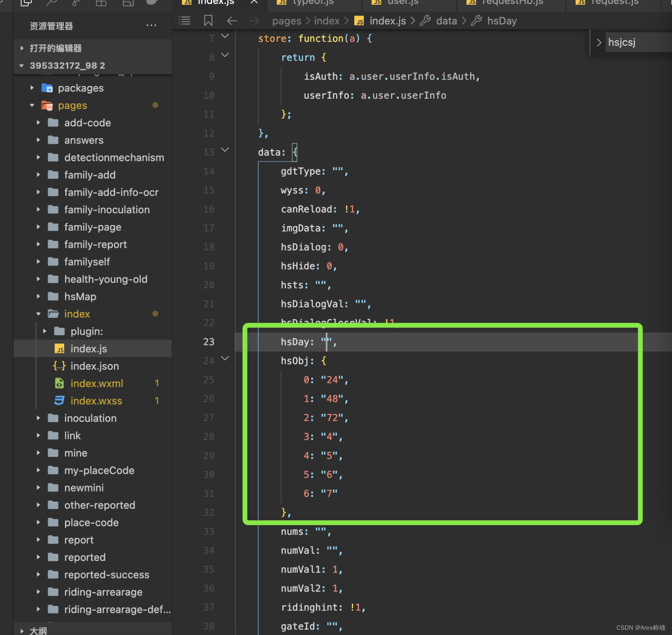This screenshot has height=635, width=672.
Task: Expand the 大纲 outline section
Action: pyautogui.click(x=22, y=631)
